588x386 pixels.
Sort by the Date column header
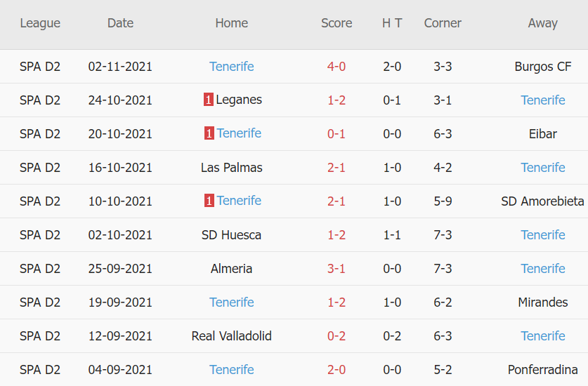pos(120,23)
